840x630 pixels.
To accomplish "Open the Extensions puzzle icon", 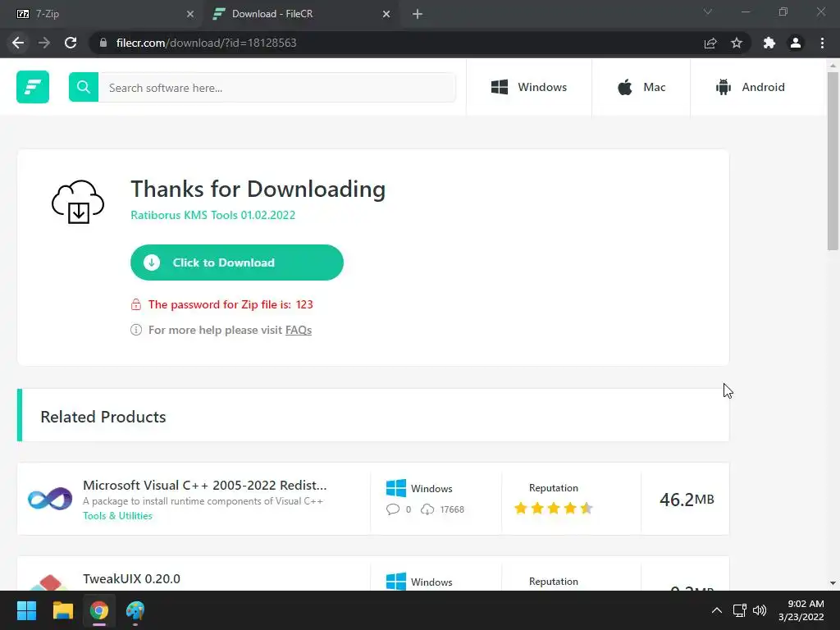I will (x=769, y=43).
